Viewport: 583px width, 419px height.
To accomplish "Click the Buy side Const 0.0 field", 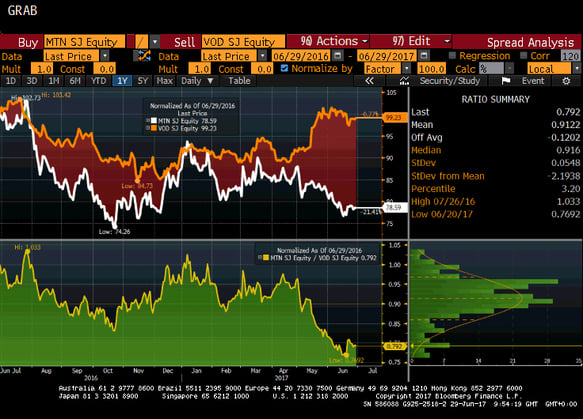I will (x=104, y=69).
